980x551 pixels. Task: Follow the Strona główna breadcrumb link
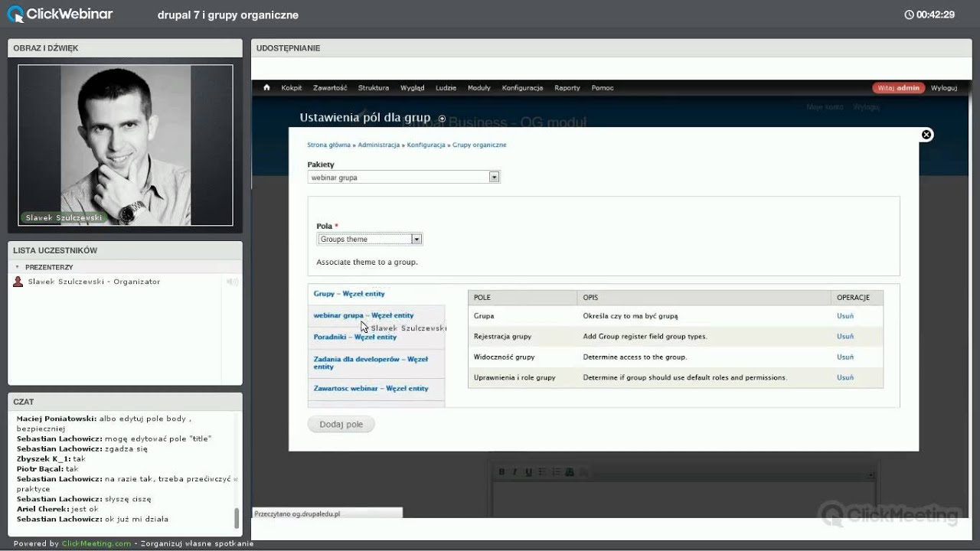click(329, 145)
